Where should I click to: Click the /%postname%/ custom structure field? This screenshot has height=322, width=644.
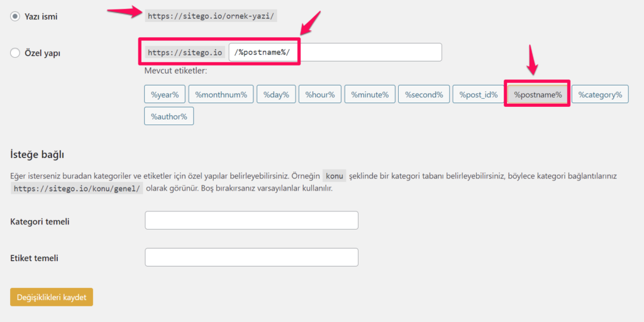pyautogui.click(x=335, y=52)
